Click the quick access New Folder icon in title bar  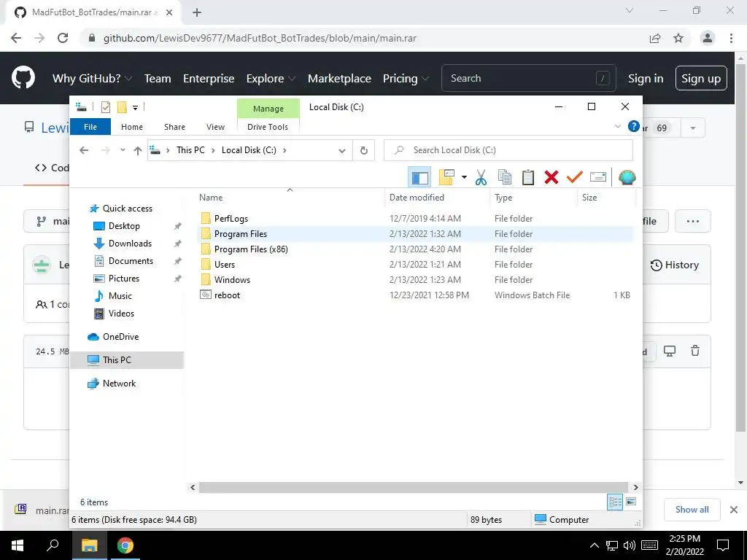click(x=122, y=107)
